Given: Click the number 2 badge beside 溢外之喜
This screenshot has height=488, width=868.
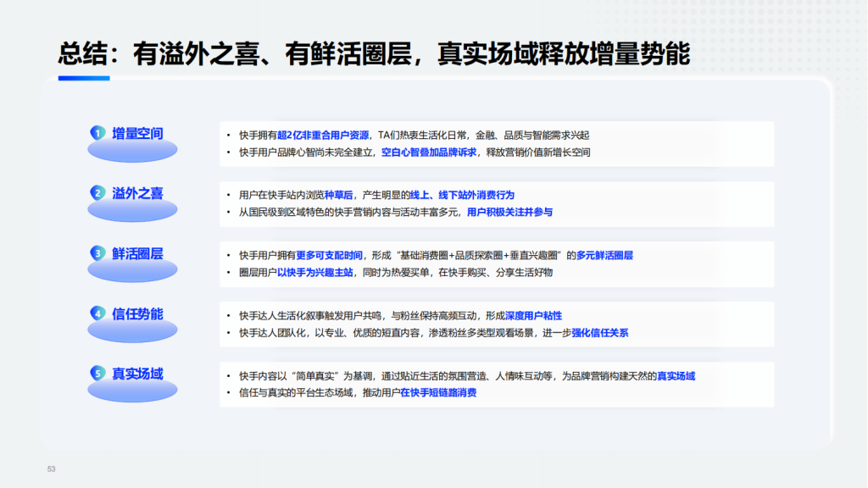Looking at the screenshot, I should 97,192.
